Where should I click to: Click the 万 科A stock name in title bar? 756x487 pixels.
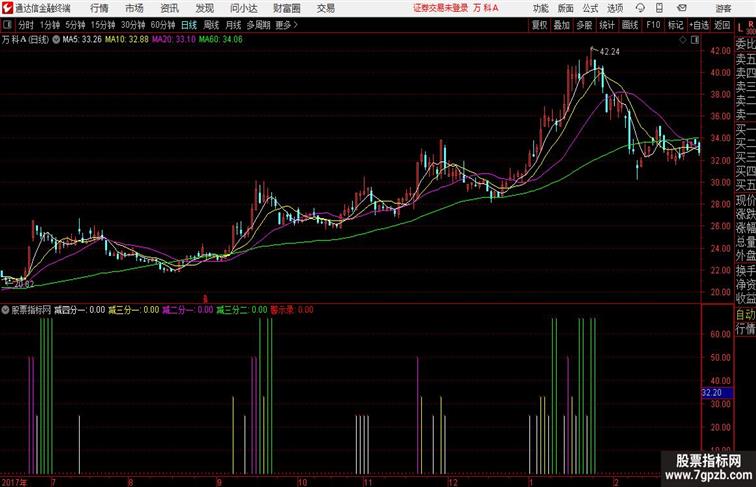[486, 8]
